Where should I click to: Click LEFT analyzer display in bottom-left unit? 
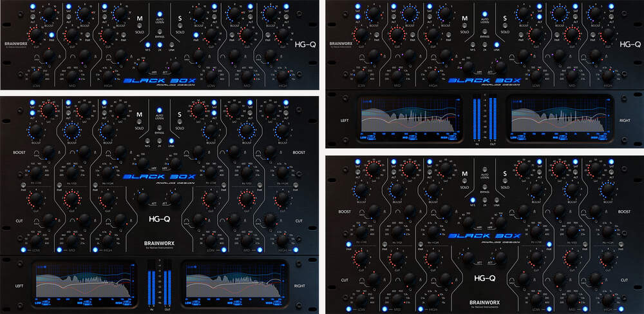pos(84,284)
